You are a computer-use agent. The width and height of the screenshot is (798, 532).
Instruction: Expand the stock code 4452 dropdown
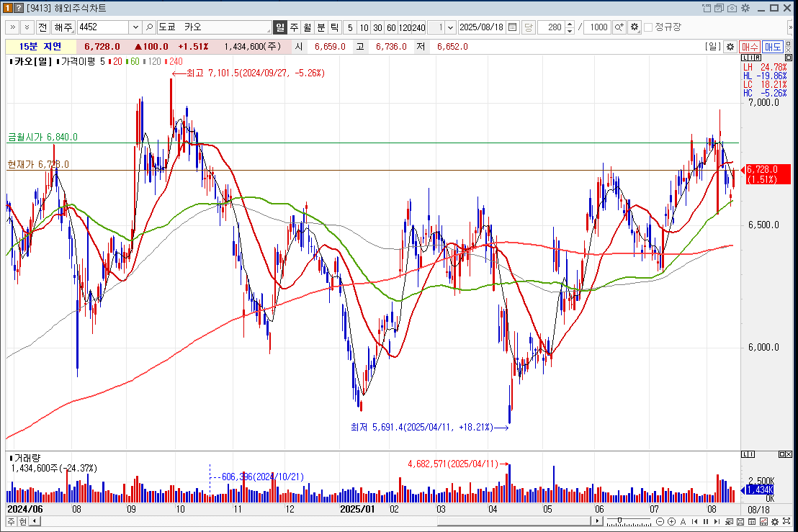(135, 27)
